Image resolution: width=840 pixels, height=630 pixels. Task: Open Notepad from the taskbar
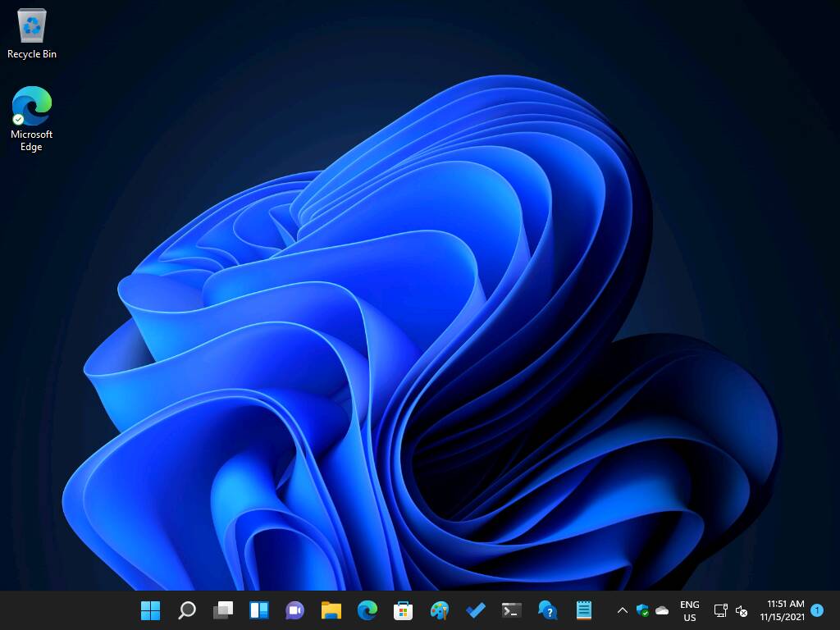click(583, 610)
